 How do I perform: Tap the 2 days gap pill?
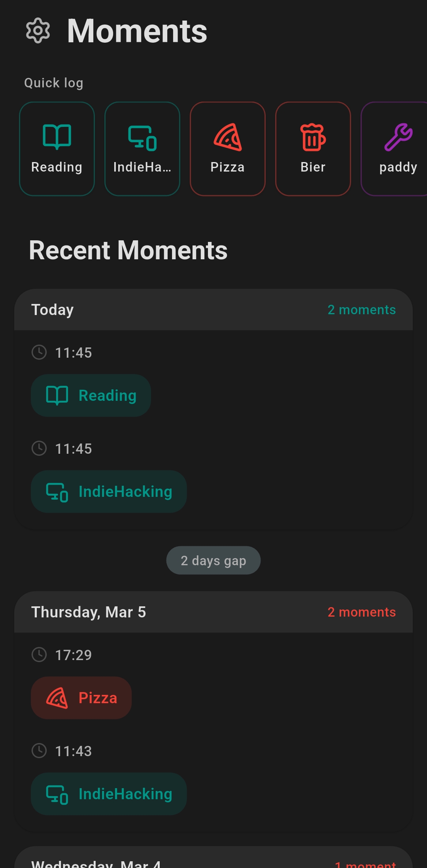click(213, 560)
